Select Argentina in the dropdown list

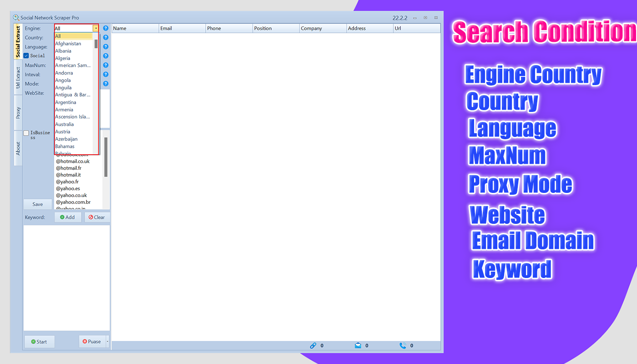pyautogui.click(x=73, y=102)
